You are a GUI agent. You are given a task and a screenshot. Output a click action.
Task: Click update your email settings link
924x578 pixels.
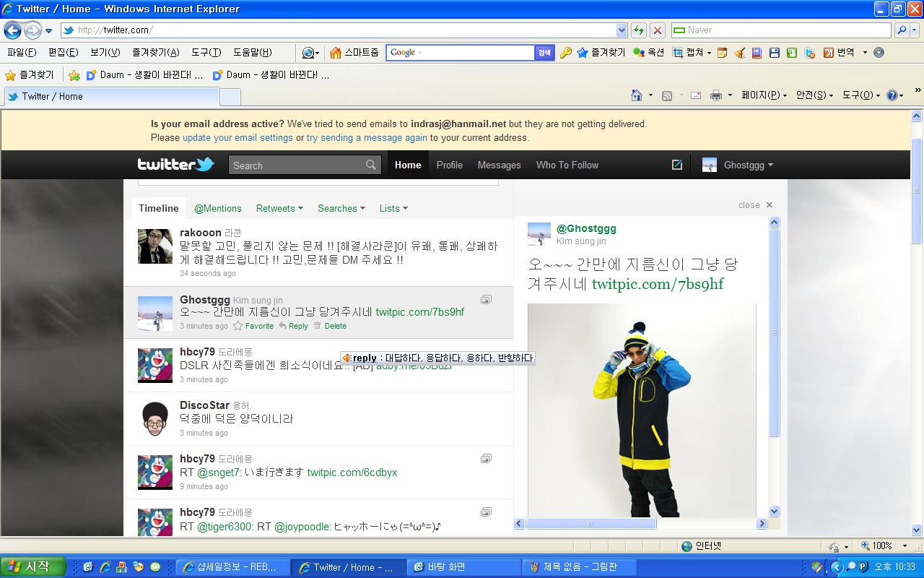(237, 137)
